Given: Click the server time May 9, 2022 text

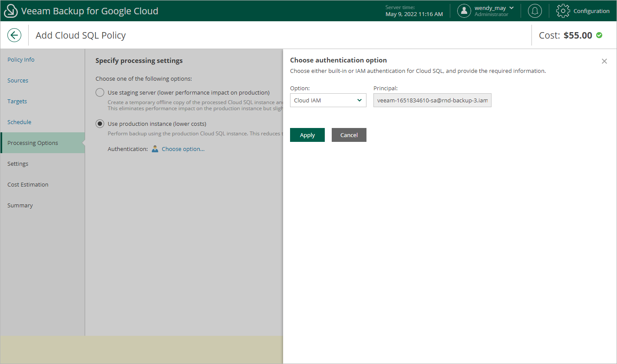Looking at the screenshot, I should [x=414, y=14].
